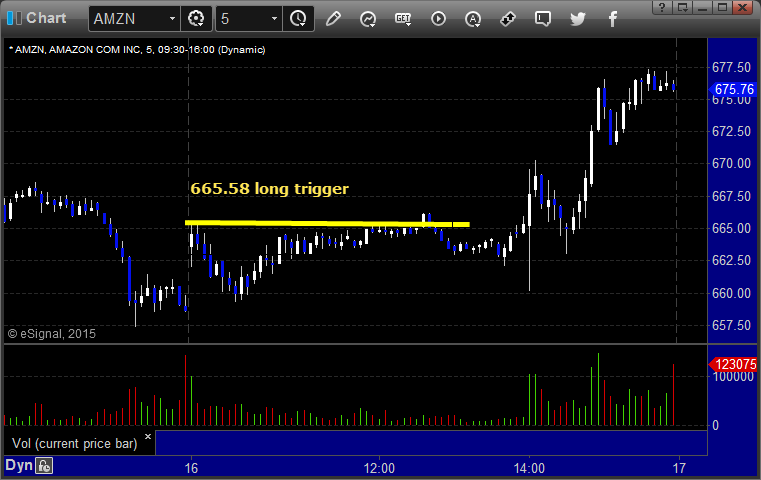This screenshot has height=480, width=761.
Task: Click the 123075 volume value label
Action: tap(733, 364)
